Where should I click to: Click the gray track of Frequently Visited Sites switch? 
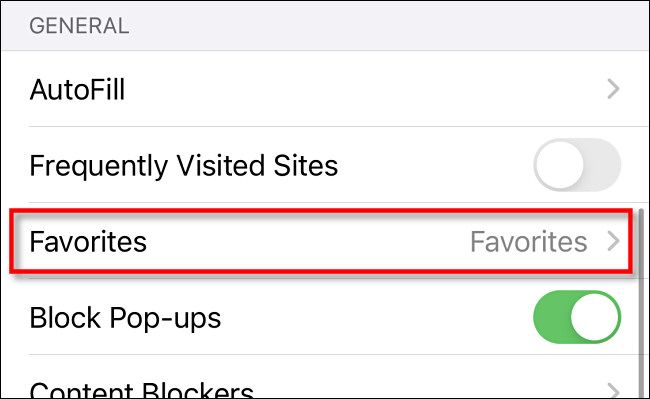[x=602, y=165]
